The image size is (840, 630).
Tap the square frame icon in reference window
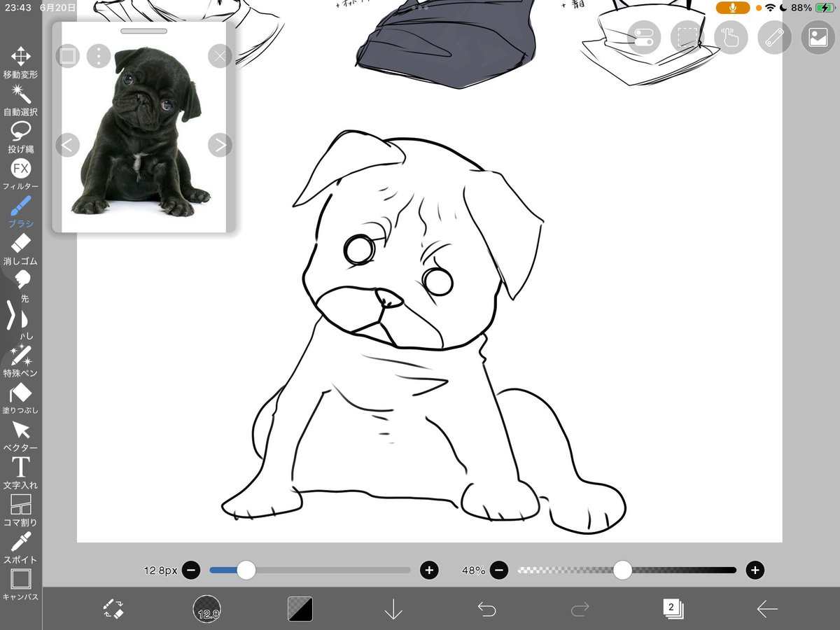click(x=67, y=56)
